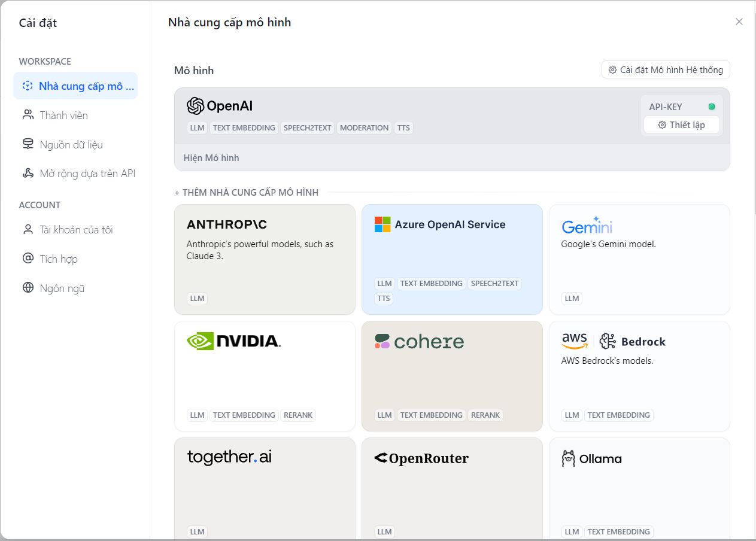Click the Tích hợp at-sign icon
Screen dimensions: 756x541
tap(28, 259)
